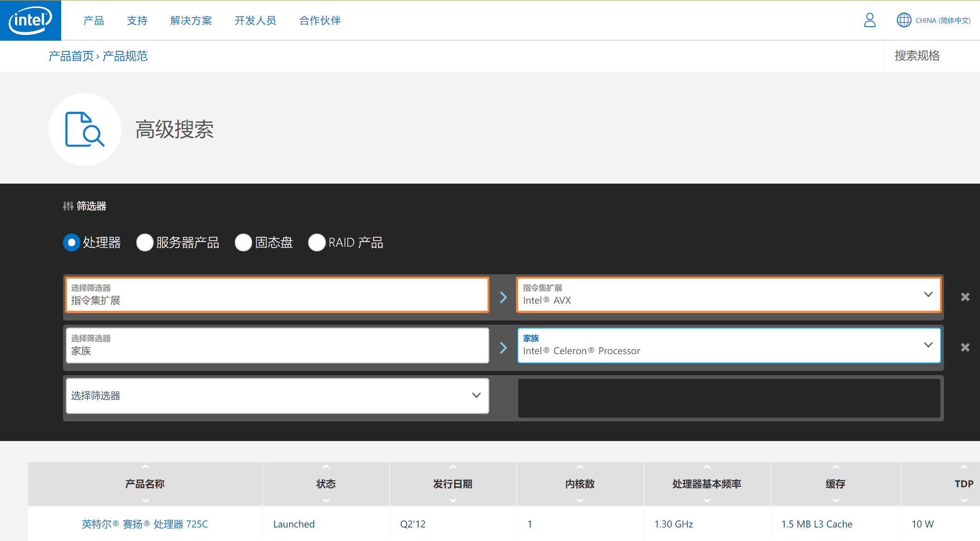Click the 搜索规格 search field
Screen dimensions: 980x541
[931, 56]
